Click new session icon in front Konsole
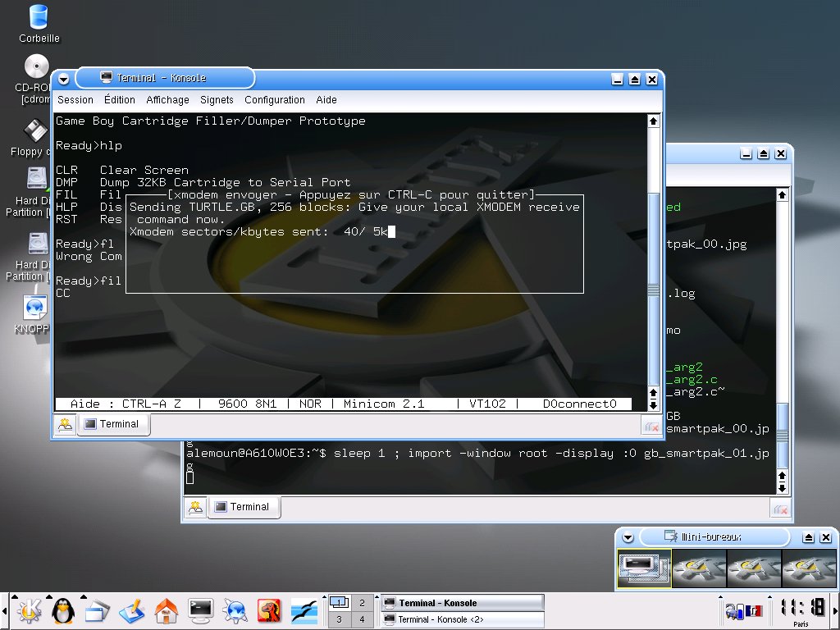 point(64,424)
